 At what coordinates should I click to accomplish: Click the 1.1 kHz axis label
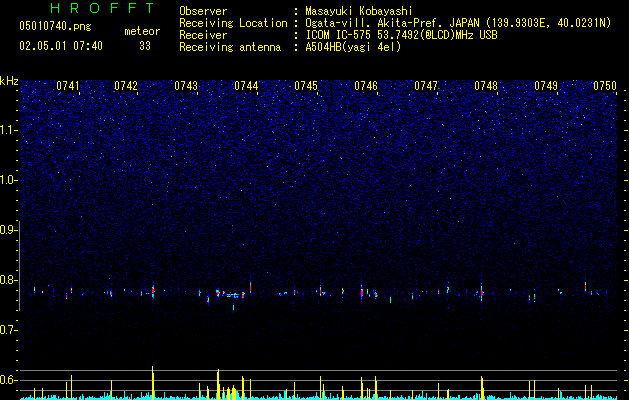point(8,130)
